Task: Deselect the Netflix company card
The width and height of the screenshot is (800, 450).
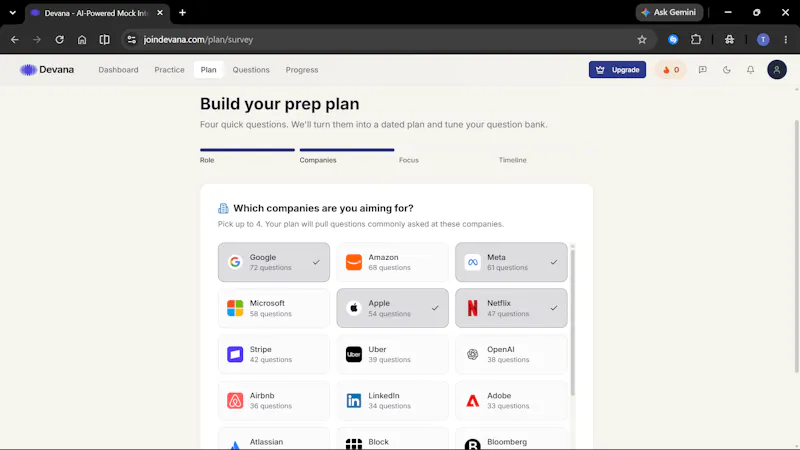Action: (511, 308)
